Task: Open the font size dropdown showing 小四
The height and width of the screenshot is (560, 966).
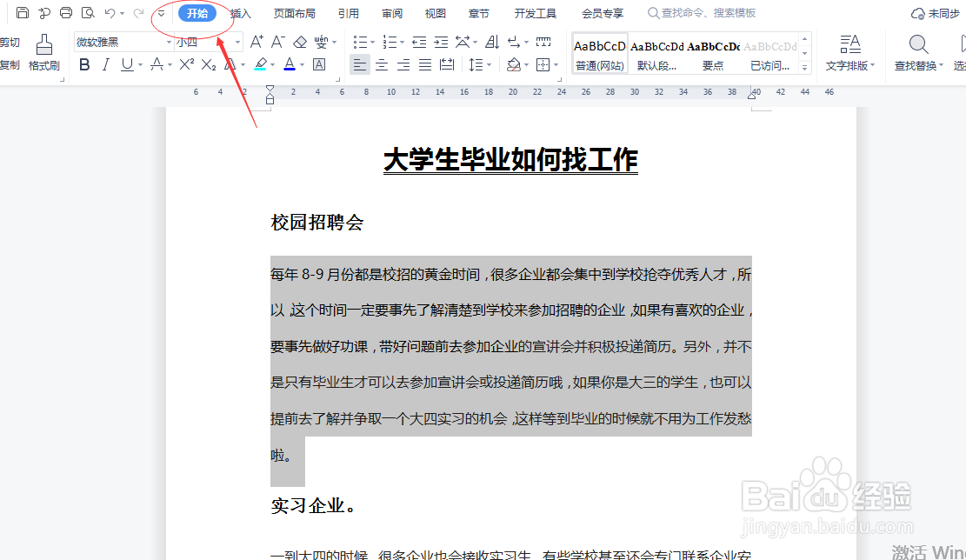Action: [x=191, y=41]
